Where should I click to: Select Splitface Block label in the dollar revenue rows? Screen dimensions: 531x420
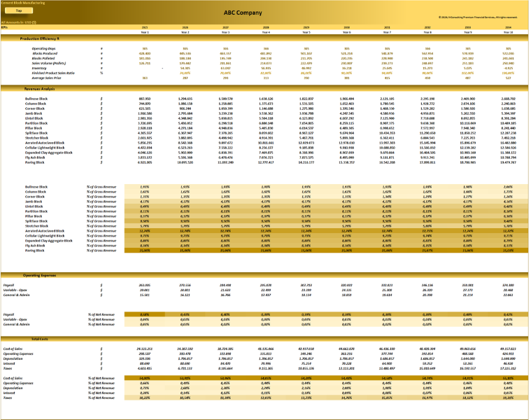tap(36, 133)
